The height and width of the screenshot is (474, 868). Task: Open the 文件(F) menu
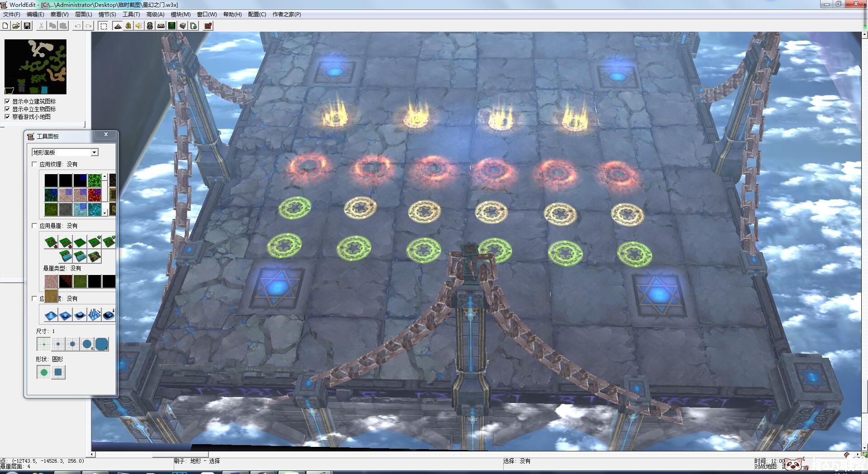(x=12, y=14)
